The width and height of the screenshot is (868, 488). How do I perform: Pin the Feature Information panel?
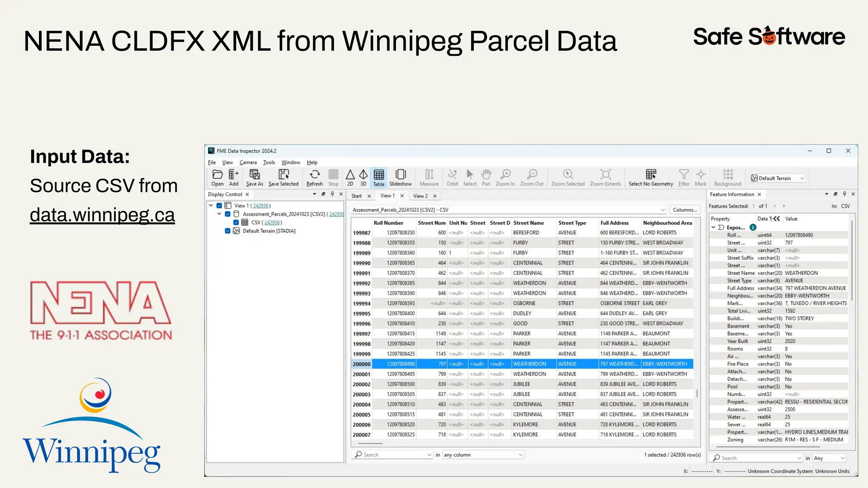click(x=844, y=194)
